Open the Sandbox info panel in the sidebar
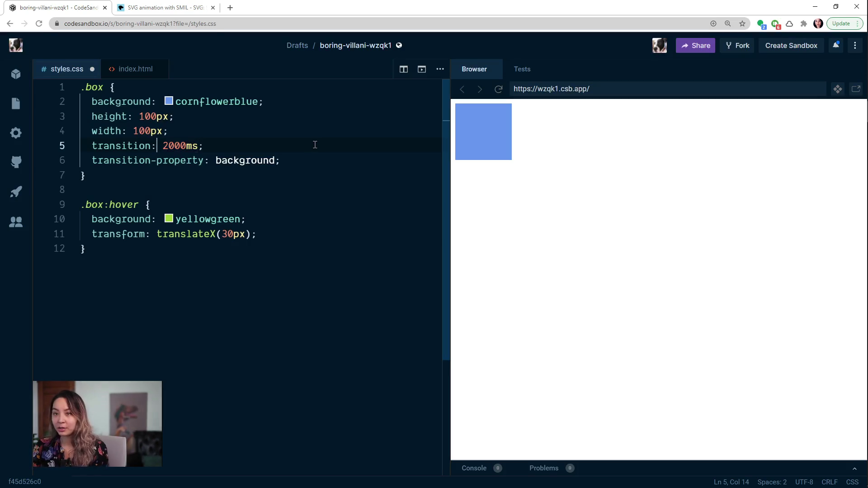The height and width of the screenshot is (488, 868). (16, 74)
